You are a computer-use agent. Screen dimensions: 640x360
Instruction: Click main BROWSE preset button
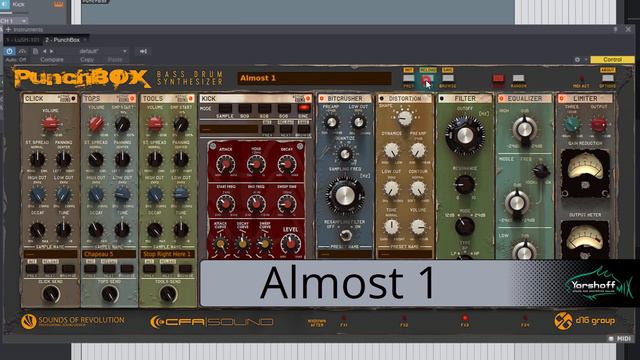[448, 78]
